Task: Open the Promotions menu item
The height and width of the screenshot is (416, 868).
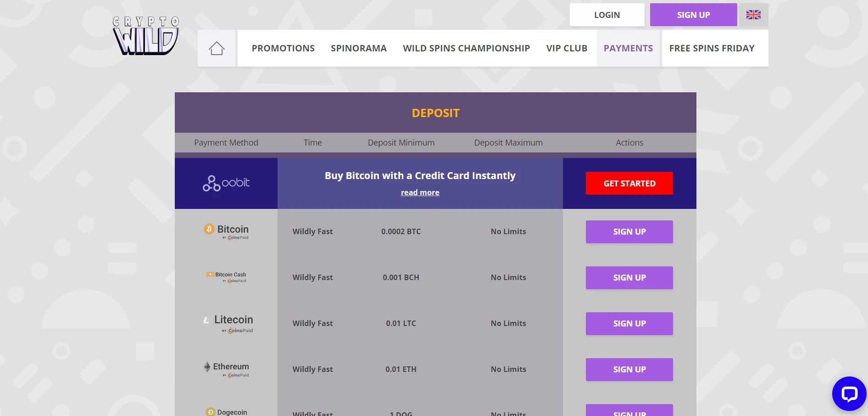Action: 283,48
